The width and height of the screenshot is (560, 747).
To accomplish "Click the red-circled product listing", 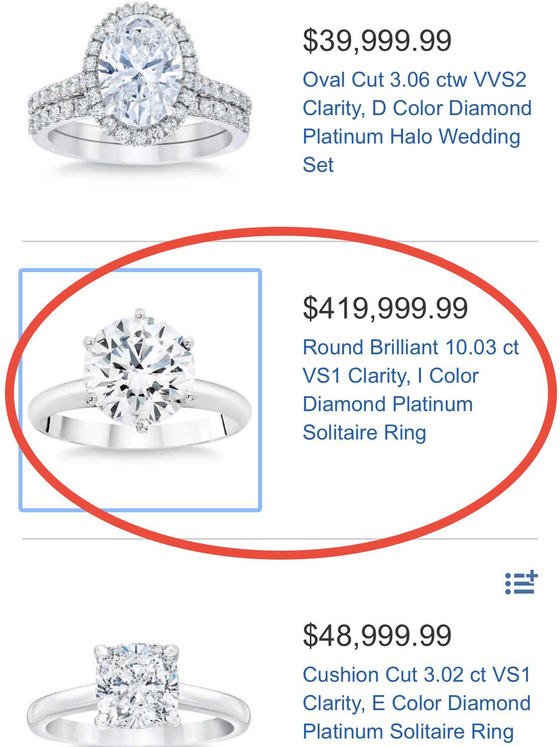I will (279, 394).
